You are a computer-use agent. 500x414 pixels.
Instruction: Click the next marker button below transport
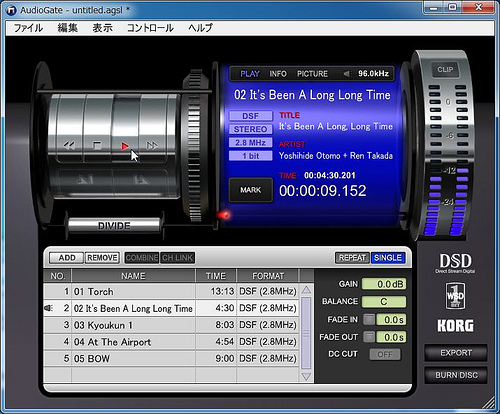point(141,180)
